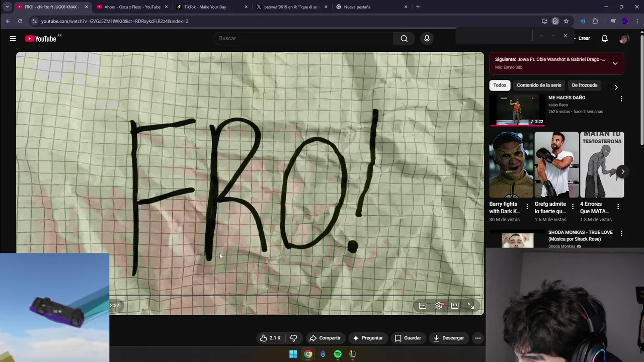
Task: Click the Preguntar button
Action: pyautogui.click(x=368, y=338)
